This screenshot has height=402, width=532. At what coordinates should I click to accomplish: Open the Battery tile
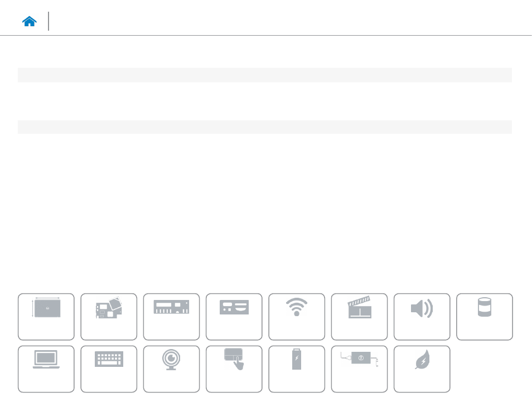pos(297,369)
